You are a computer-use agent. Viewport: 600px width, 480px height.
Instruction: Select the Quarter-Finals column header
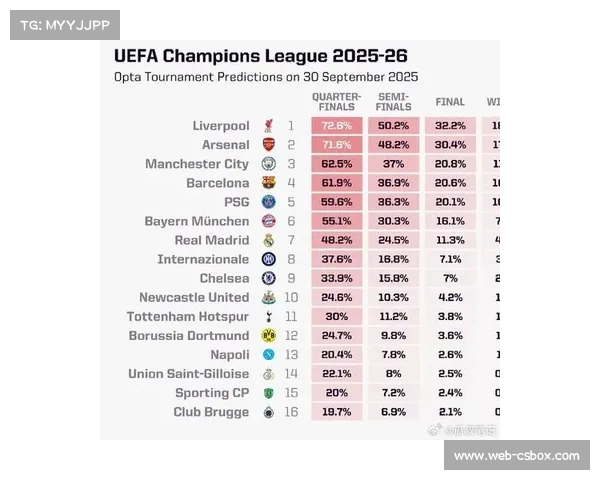pyautogui.click(x=337, y=102)
